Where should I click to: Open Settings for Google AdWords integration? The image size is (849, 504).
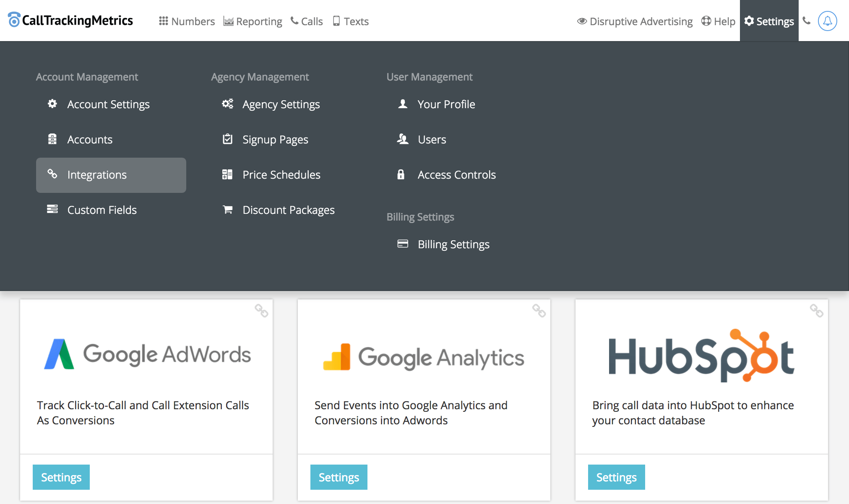pos(61,477)
